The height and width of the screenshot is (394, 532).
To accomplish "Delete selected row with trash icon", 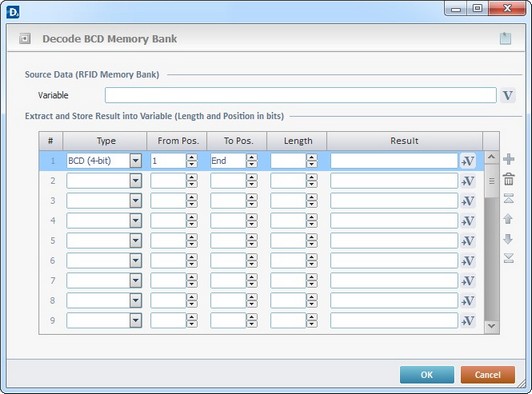I will pyautogui.click(x=508, y=179).
